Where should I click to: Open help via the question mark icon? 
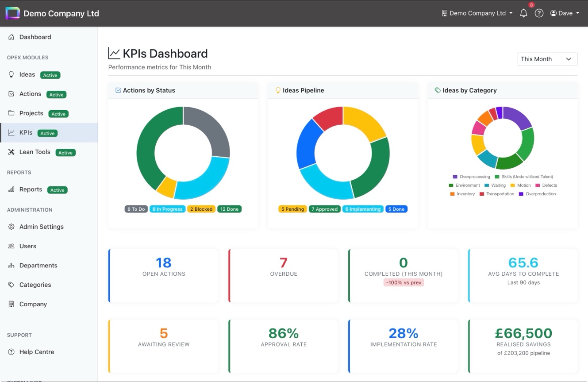(x=539, y=13)
